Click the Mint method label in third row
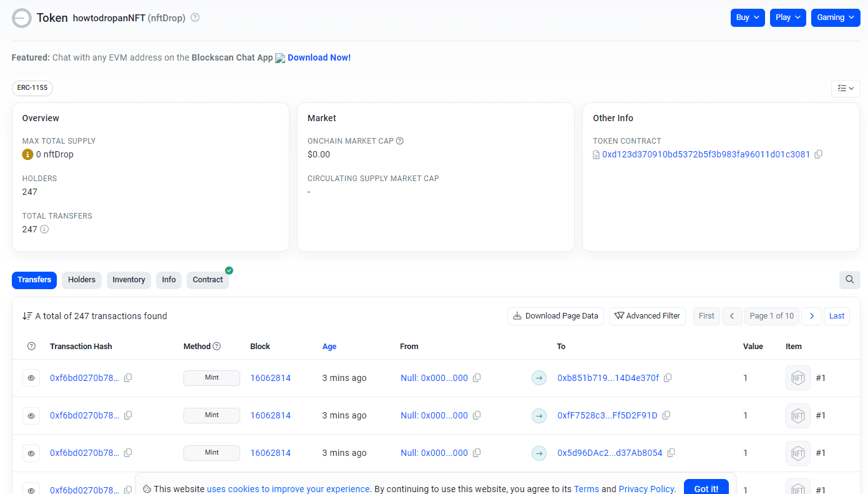Viewport: 868px width, 494px height. click(212, 453)
